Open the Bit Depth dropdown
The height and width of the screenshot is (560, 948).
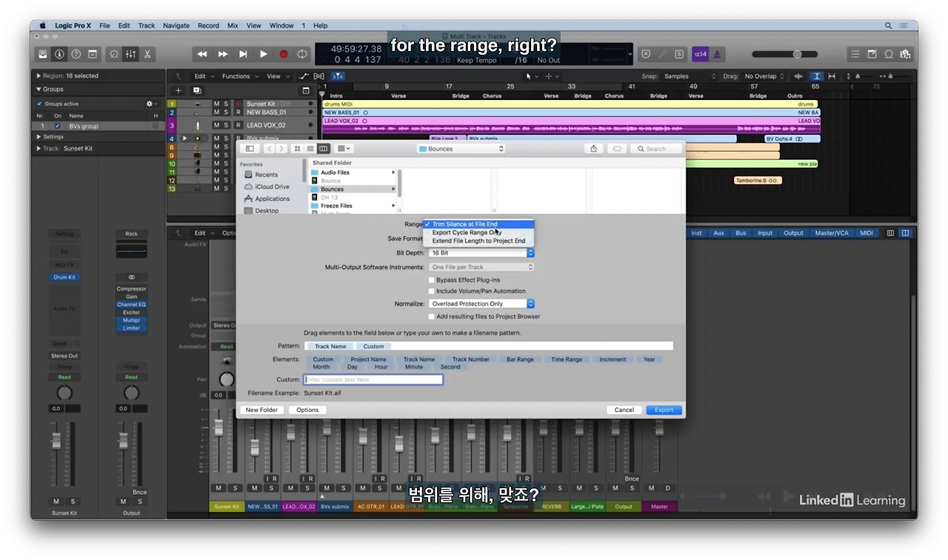[x=481, y=253]
